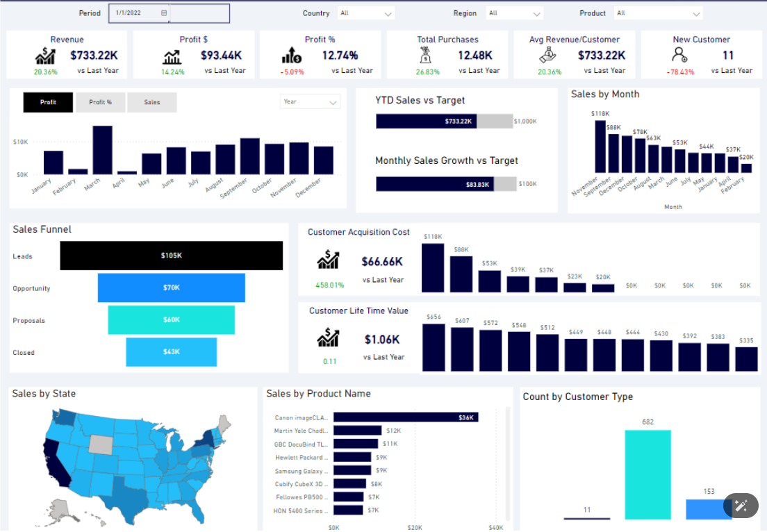
Task: Click the Martin Yale Chadl... $12K bar
Action: [358, 431]
